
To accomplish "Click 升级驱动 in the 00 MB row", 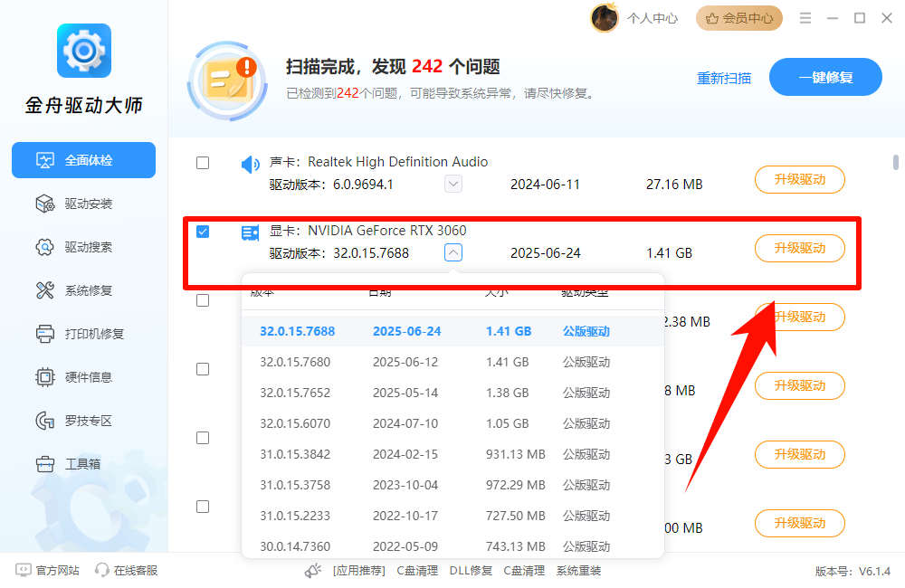I will click(800, 524).
